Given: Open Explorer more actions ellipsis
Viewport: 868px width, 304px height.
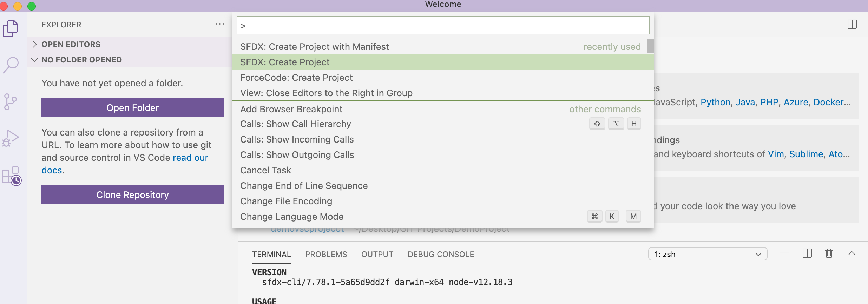Looking at the screenshot, I should pyautogui.click(x=220, y=24).
